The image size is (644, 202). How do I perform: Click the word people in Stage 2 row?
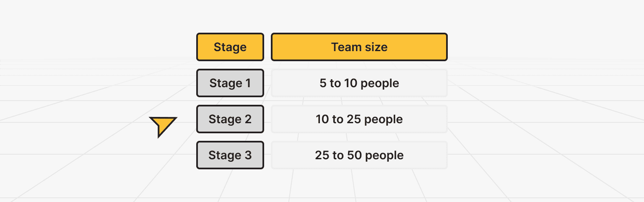point(384,120)
